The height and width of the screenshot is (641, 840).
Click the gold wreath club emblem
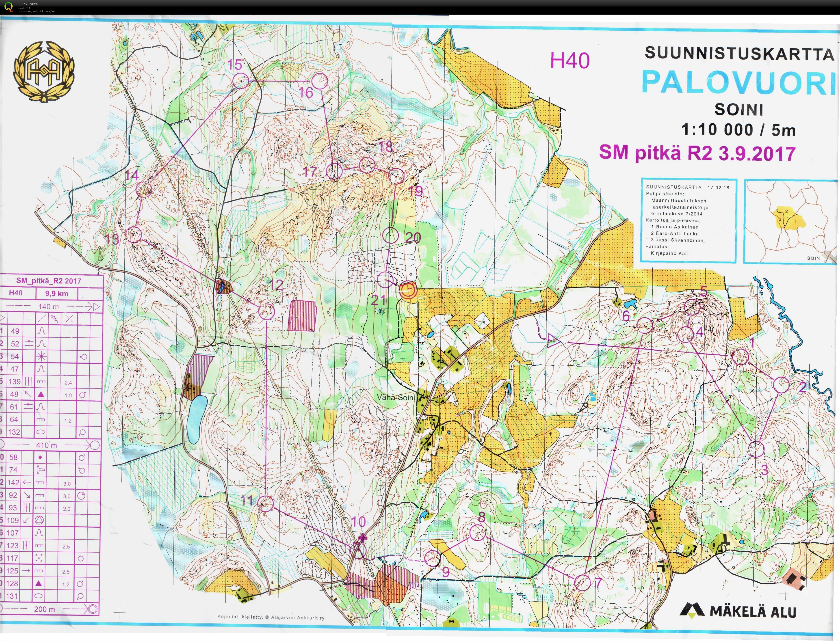tap(44, 72)
